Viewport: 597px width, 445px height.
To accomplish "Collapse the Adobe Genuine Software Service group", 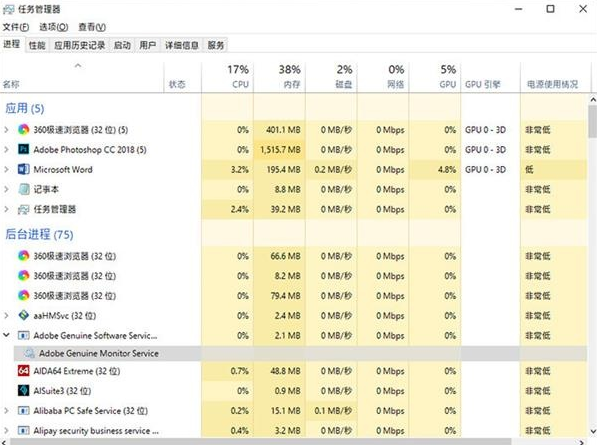I will tap(6, 335).
